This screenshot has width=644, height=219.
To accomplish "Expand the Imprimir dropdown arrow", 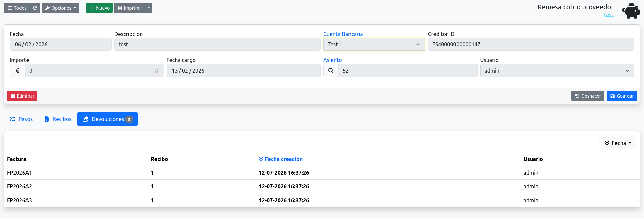I will (149, 8).
